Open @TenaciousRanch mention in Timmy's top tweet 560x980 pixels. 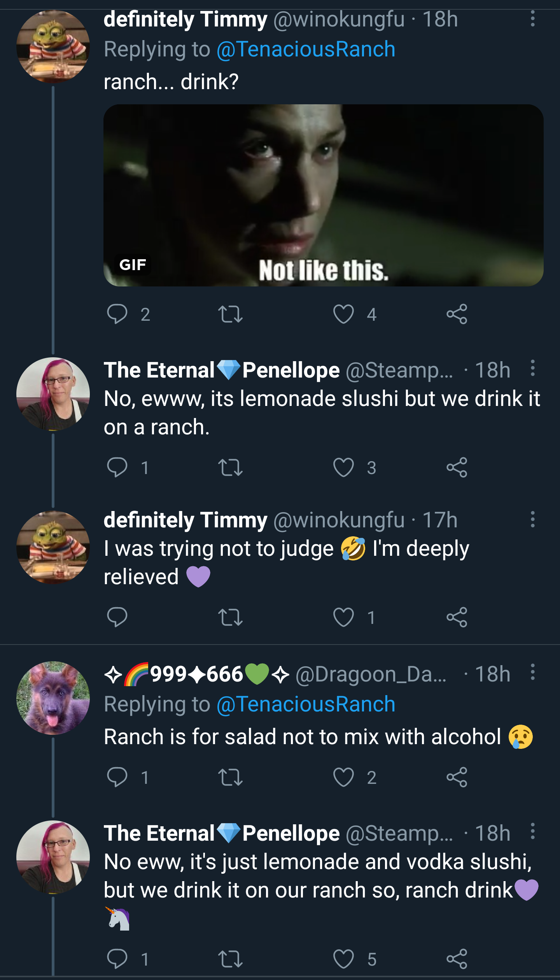(306, 49)
